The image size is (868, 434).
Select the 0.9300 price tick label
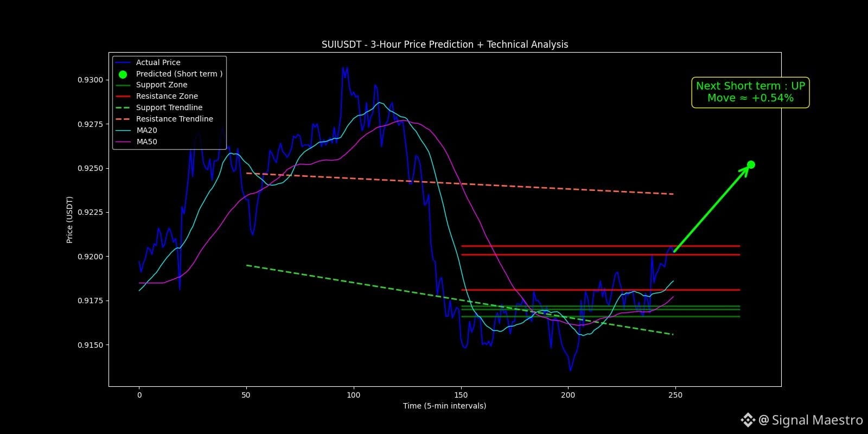[90, 80]
